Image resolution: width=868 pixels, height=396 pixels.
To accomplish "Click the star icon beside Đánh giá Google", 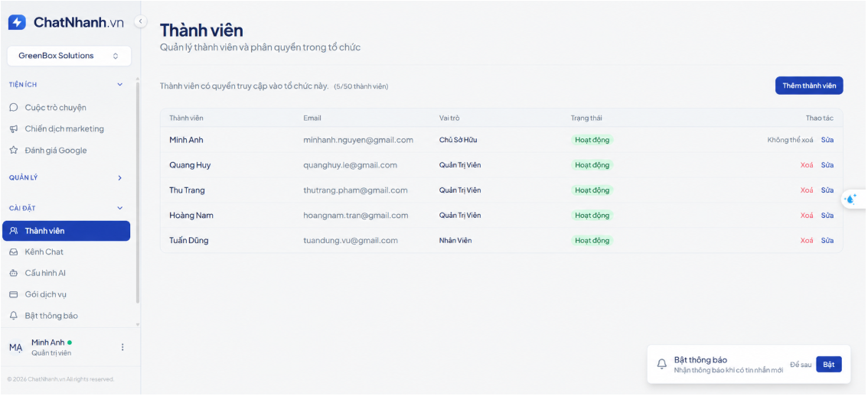I will [x=14, y=151].
